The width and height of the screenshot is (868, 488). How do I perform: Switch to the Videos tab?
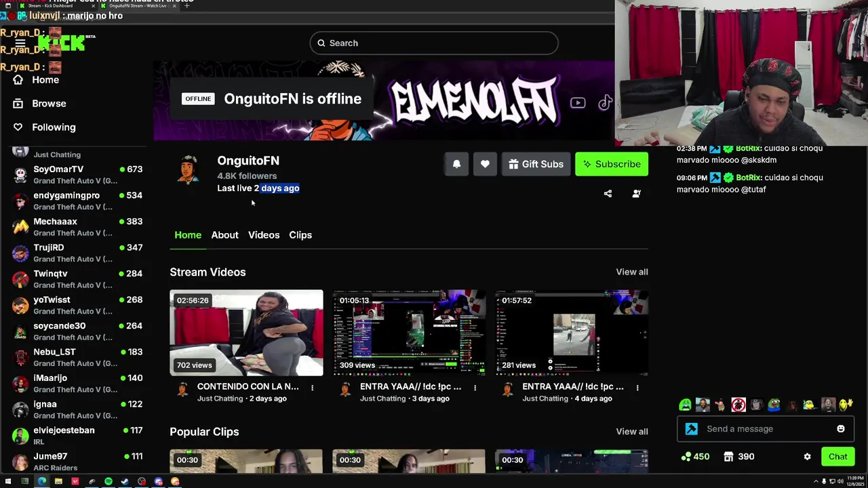tap(264, 235)
